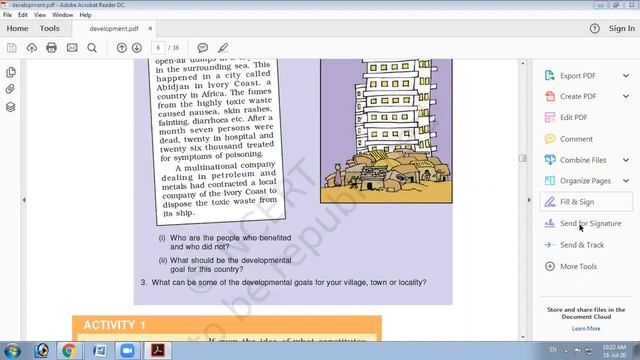Open Google Chrome from the taskbar
Image resolution: width=640 pixels, height=360 pixels.
tap(69, 351)
